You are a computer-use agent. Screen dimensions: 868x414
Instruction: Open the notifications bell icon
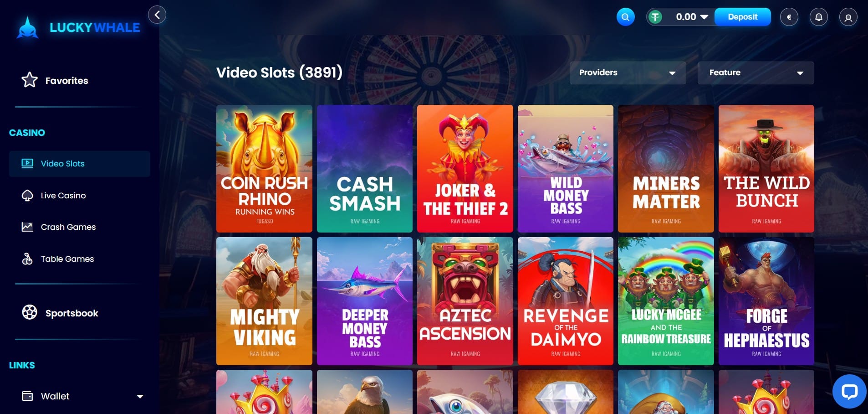(818, 17)
